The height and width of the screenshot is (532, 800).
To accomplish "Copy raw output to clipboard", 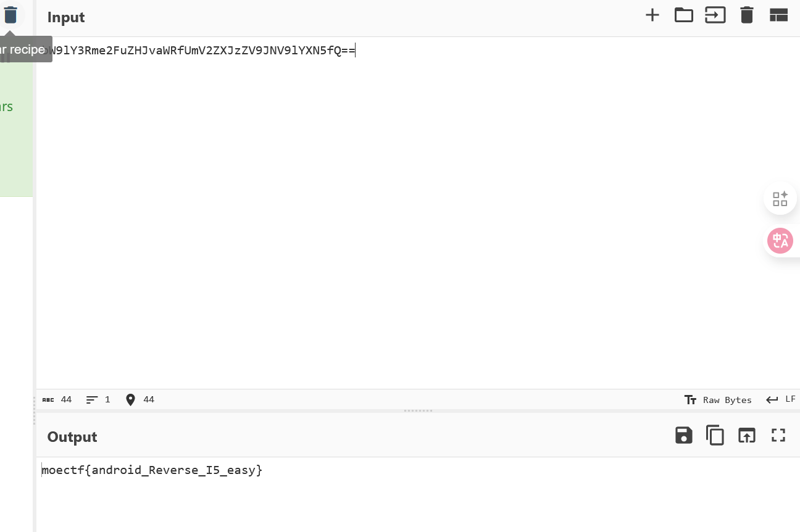I will [715, 436].
